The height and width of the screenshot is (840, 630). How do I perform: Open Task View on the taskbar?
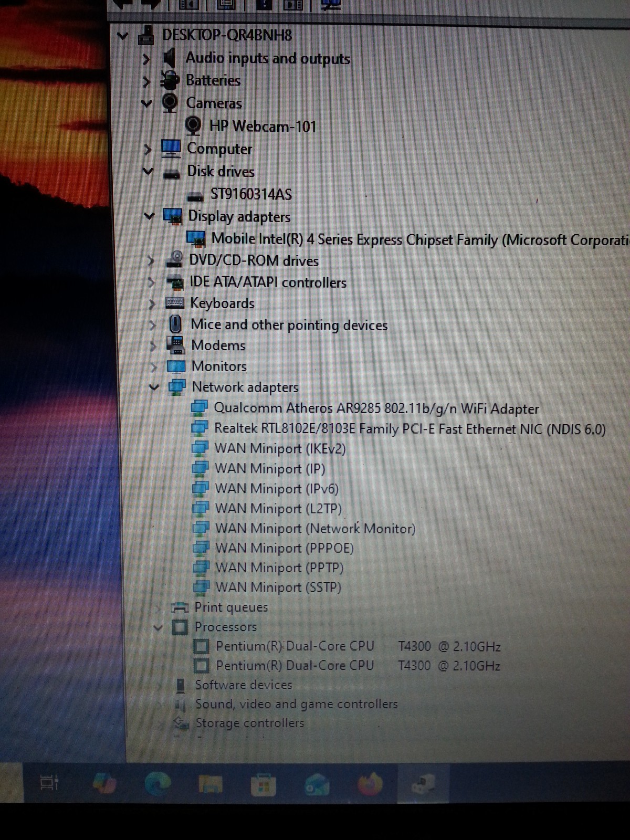coord(49,784)
